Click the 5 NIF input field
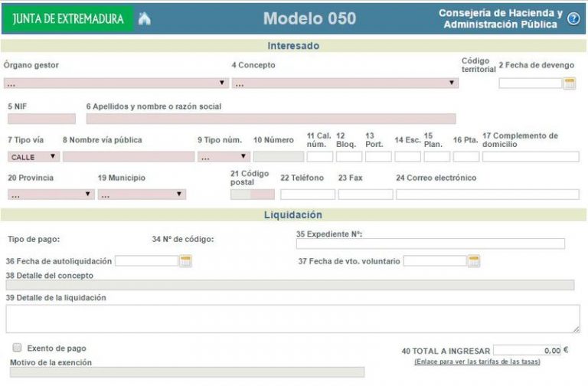Screen dimensions: 588x386 tap(41, 119)
